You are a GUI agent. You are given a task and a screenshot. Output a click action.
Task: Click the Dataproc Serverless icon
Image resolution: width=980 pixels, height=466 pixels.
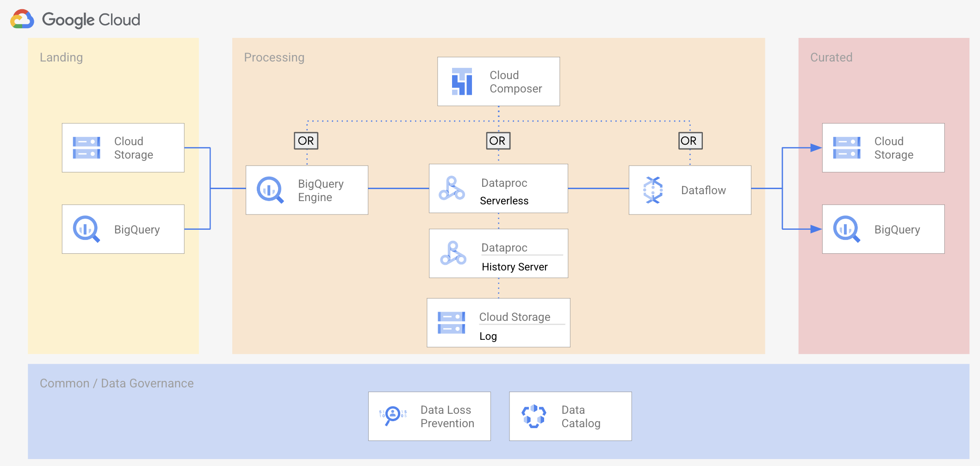coord(452,188)
